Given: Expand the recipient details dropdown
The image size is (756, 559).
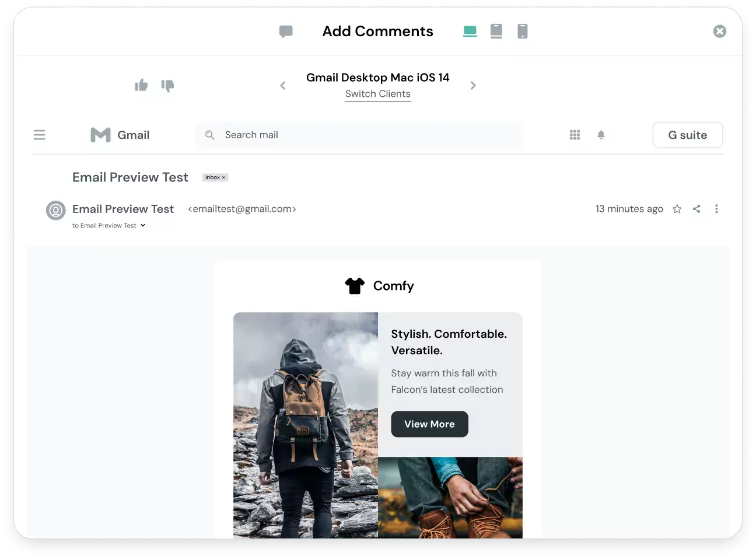Looking at the screenshot, I should coord(143,226).
